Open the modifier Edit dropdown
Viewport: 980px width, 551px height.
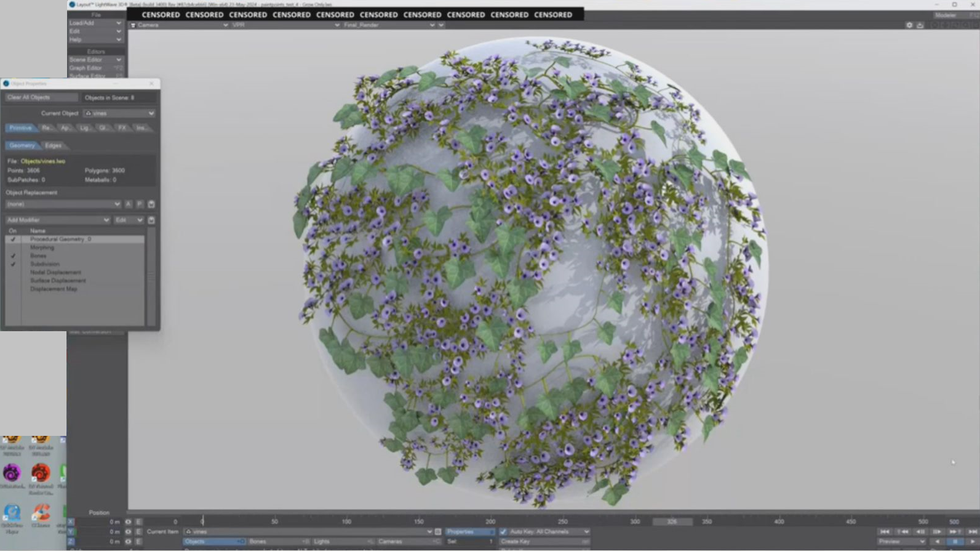point(129,220)
